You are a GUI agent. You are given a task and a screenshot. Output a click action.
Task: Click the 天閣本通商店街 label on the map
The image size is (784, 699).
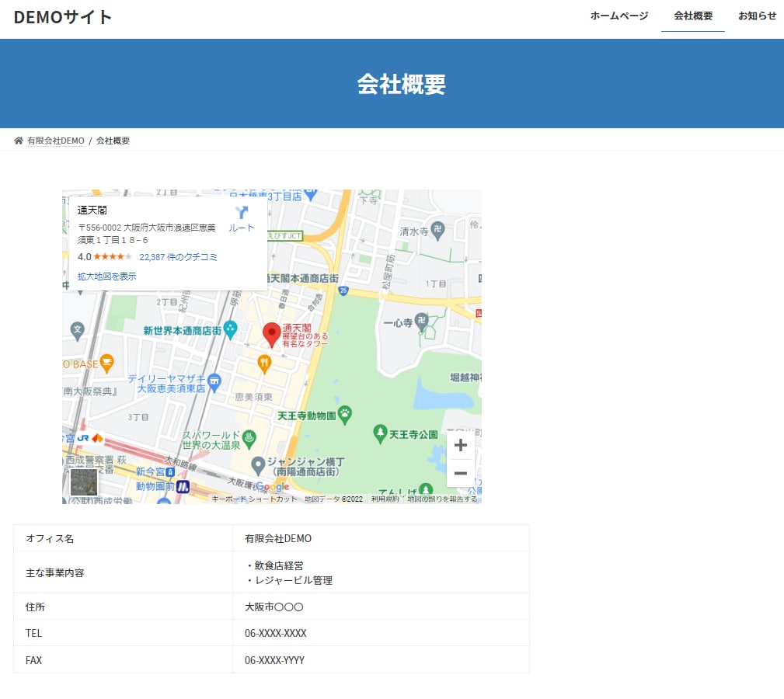[x=304, y=278]
